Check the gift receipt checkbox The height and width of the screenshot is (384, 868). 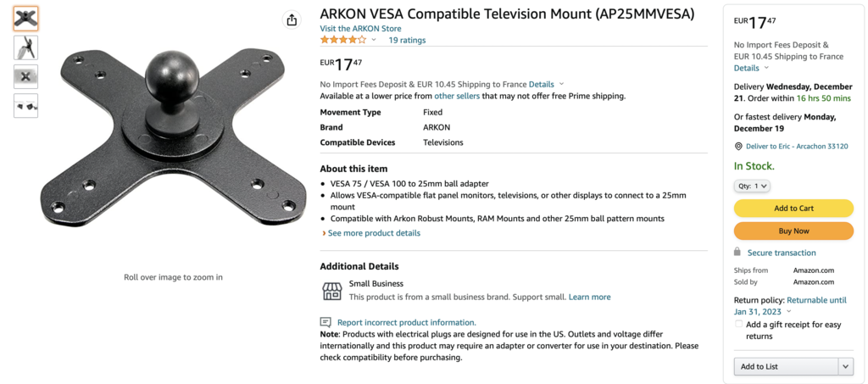738,325
